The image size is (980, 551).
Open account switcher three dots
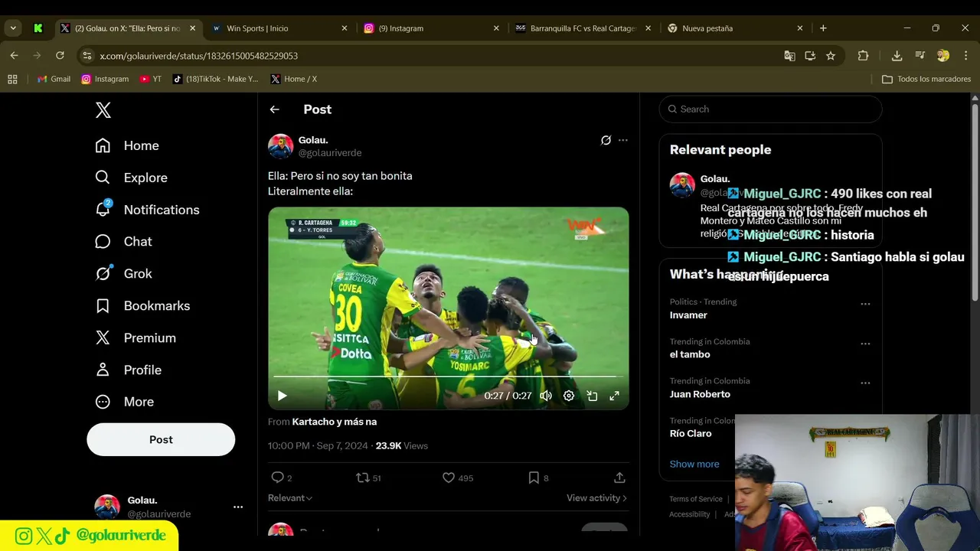[238, 507]
